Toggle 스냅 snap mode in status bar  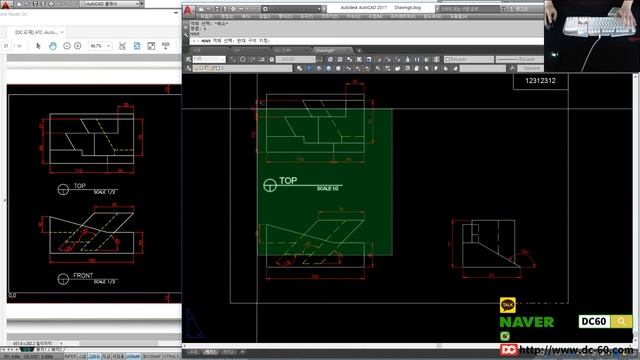click(x=82, y=356)
